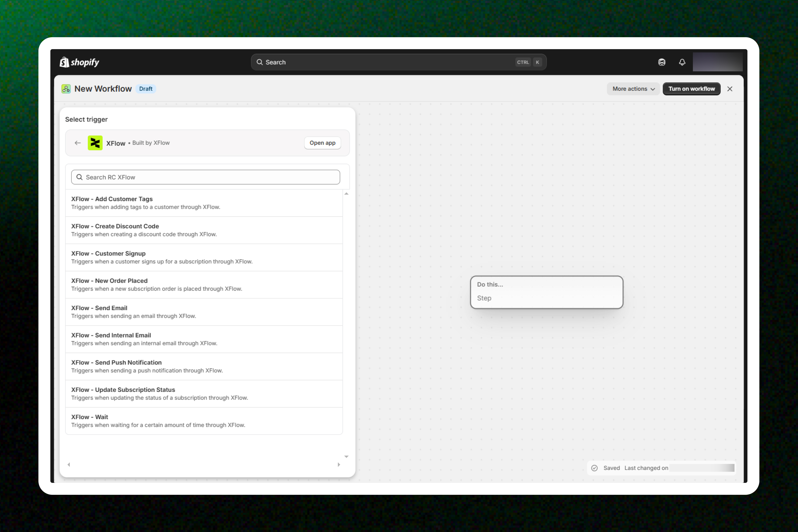Click the Flow workflow app icon

[66, 89]
